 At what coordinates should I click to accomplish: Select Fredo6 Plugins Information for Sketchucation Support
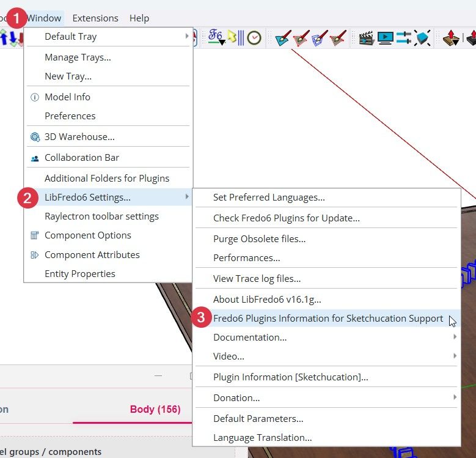pos(326,319)
